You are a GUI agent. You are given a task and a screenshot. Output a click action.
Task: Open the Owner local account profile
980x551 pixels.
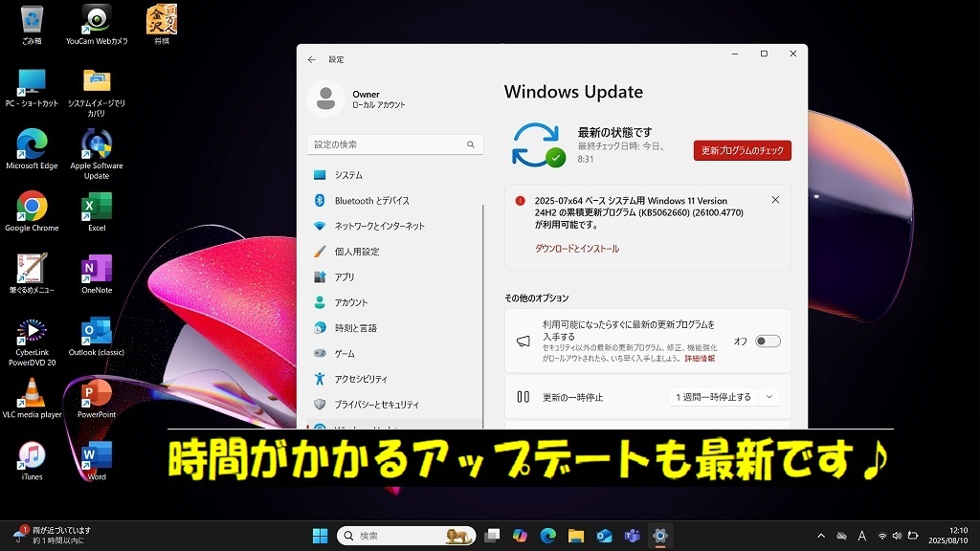coord(358,99)
